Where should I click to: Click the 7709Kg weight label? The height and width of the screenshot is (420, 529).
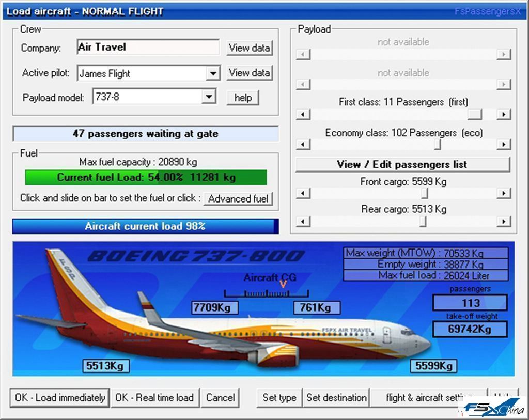[x=214, y=307]
